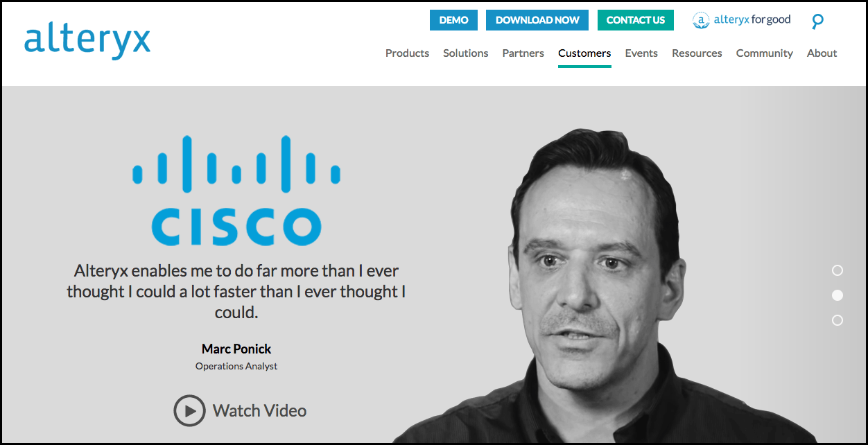This screenshot has width=868, height=445.
Task: Click the DOWNLOAD NOW button
Action: click(x=537, y=20)
